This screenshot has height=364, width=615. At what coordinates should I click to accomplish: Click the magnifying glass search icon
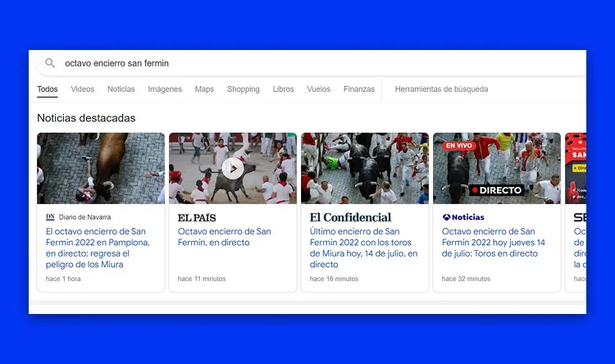point(50,63)
